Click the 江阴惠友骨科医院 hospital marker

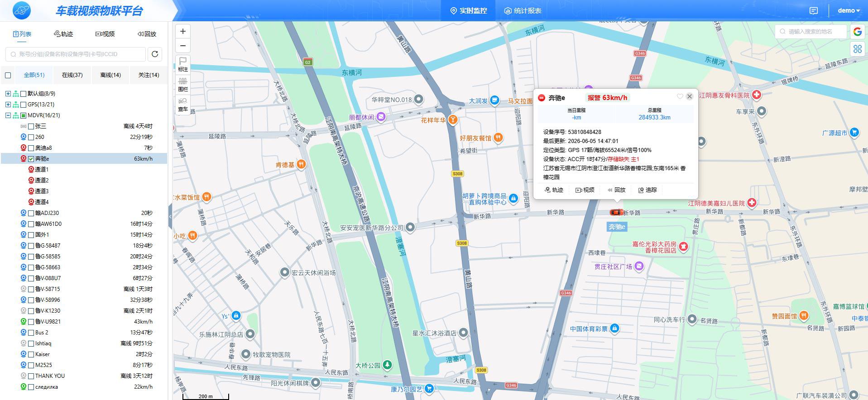756,95
